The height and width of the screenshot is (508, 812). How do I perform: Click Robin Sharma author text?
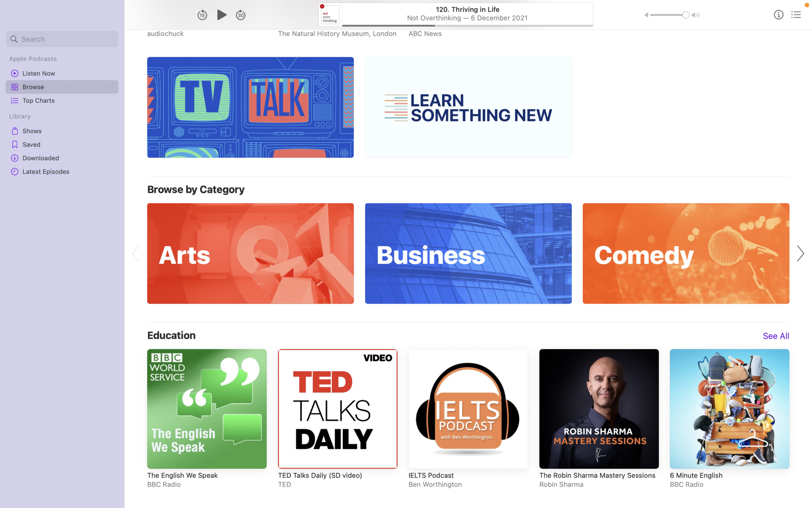(x=561, y=485)
